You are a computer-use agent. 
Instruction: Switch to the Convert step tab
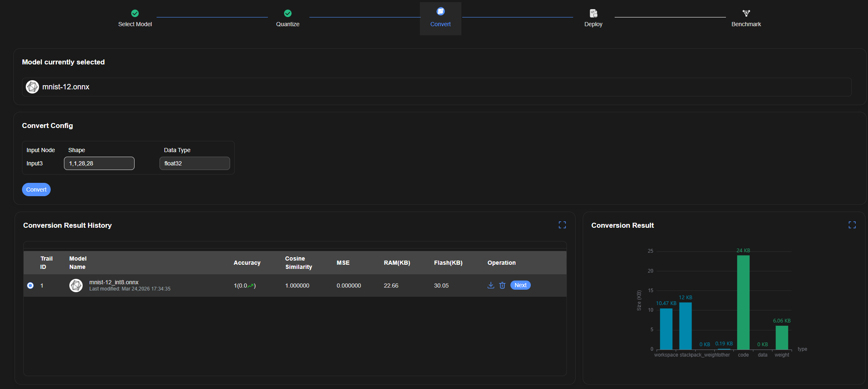pyautogui.click(x=440, y=19)
